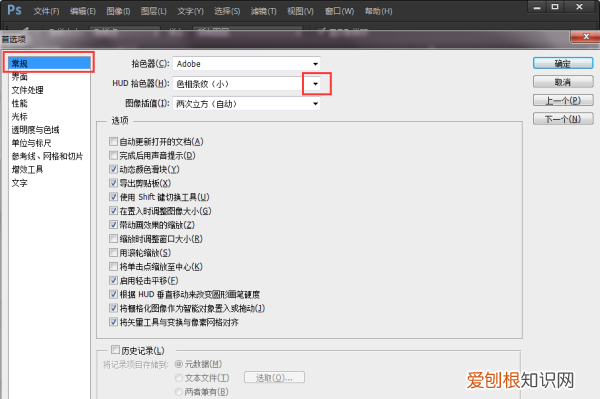Image resolution: width=600 pixels, height=399 pixels.
Task: Toggle 动态颜色滑块 checkbox
Action: pyautogui.click(x=113, y=169)
